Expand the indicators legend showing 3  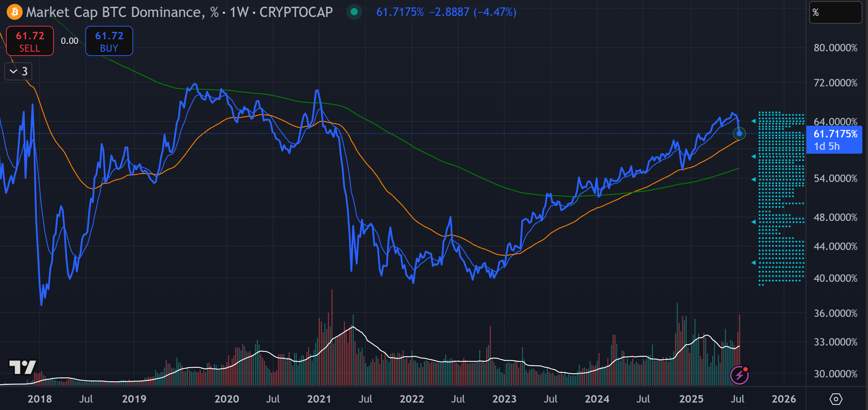[x=18, y=72]
